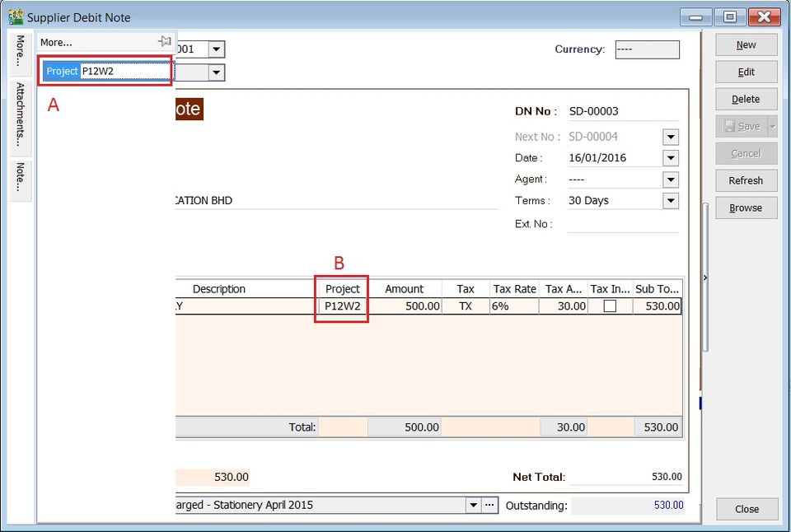The image size is (791, 532).
Task: Open the Next No dropdown beside SD-00004
Action: tap(670, 136)
